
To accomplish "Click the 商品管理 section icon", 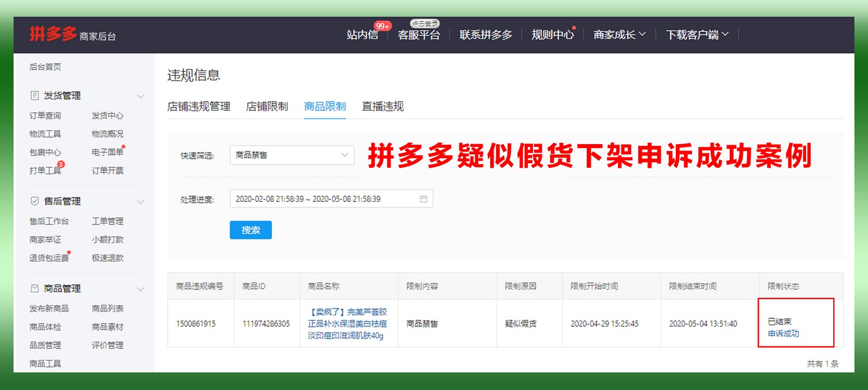I will [35, 288].
